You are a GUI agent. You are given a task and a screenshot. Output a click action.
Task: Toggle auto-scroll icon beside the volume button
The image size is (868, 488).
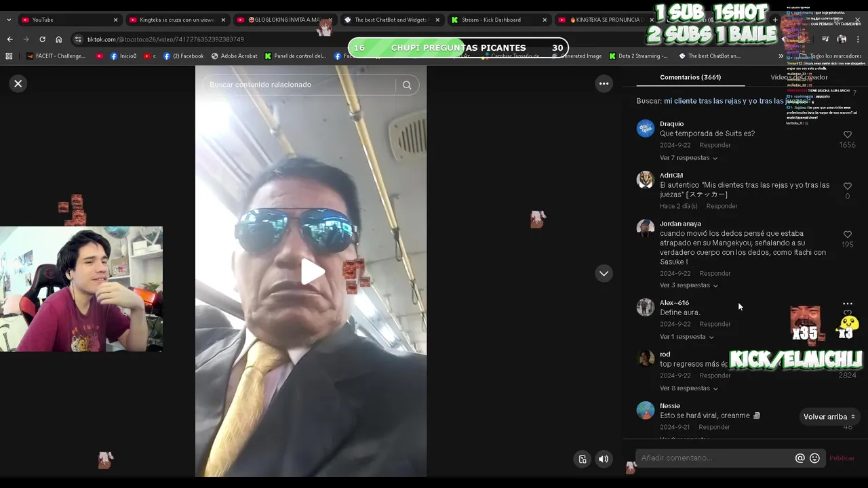[583, 459]
